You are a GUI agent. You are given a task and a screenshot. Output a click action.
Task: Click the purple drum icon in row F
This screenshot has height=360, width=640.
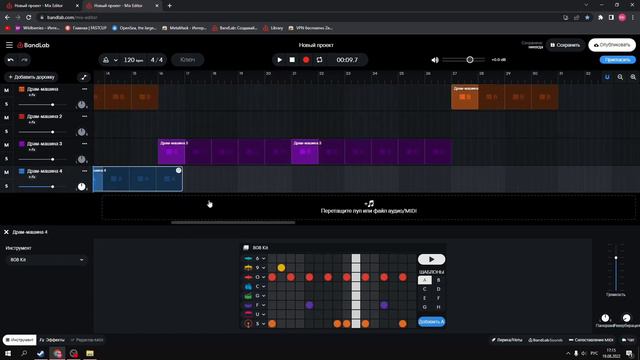248,305
